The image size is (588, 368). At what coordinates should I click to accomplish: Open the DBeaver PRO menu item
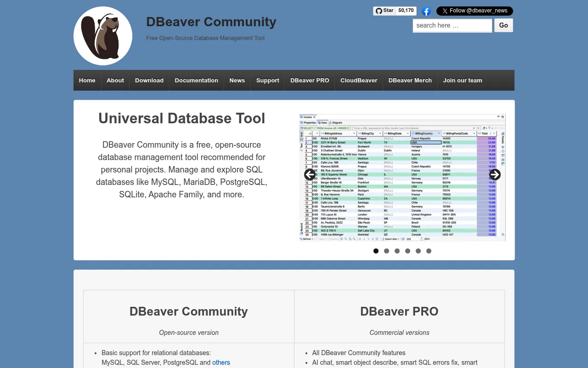point(310,80)
